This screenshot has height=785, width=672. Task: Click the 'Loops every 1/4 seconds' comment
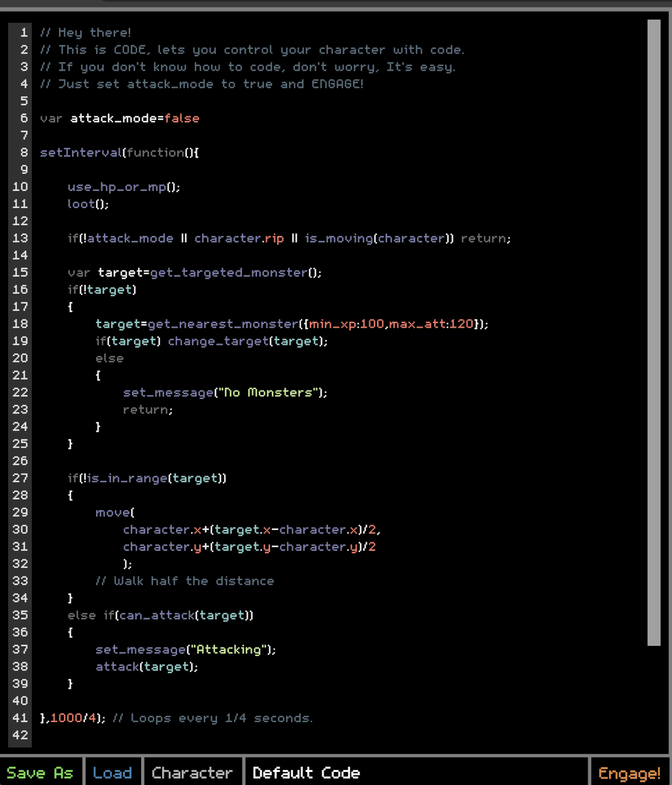[x=212, y=718]
